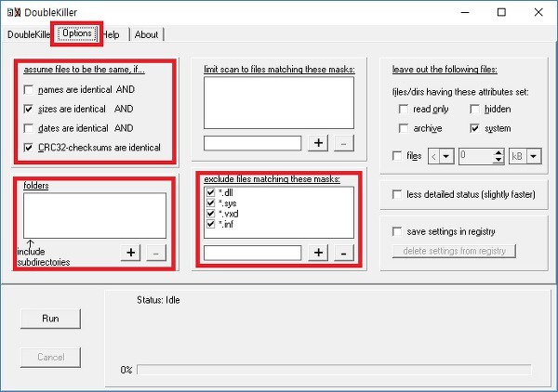Click the limit-scan masks list box
Viewport: 558px width, 392px height.
pyautogui.click(x=279, y=103)
